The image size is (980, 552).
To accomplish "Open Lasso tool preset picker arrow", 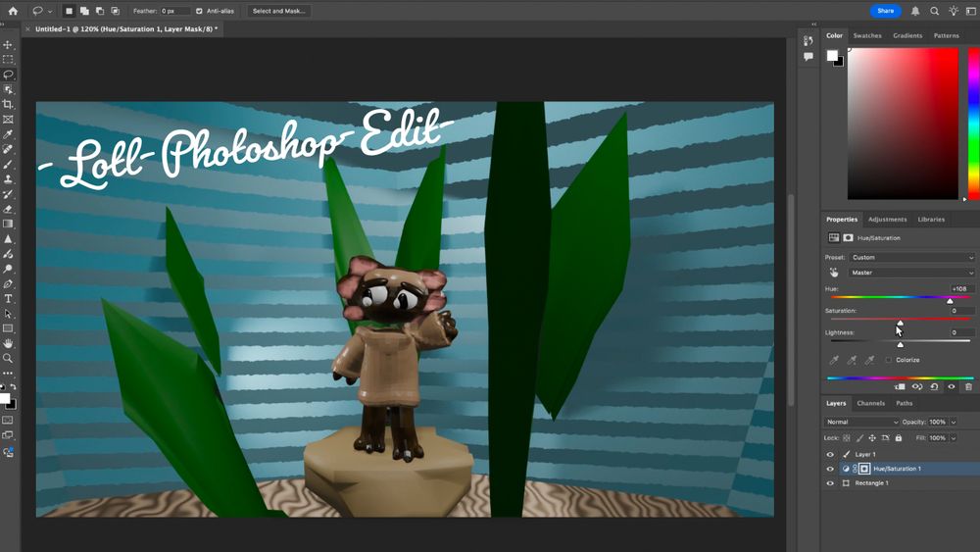I will (50, 11).
